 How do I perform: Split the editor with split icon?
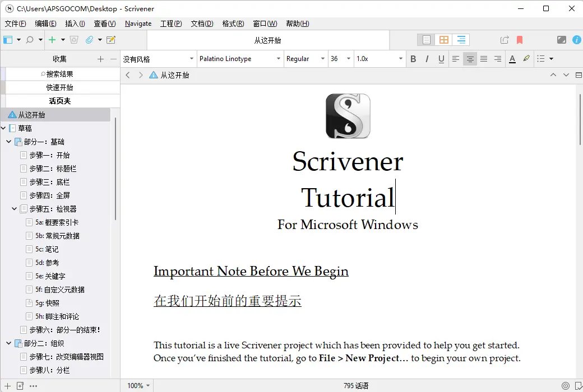tap(579, 75)
